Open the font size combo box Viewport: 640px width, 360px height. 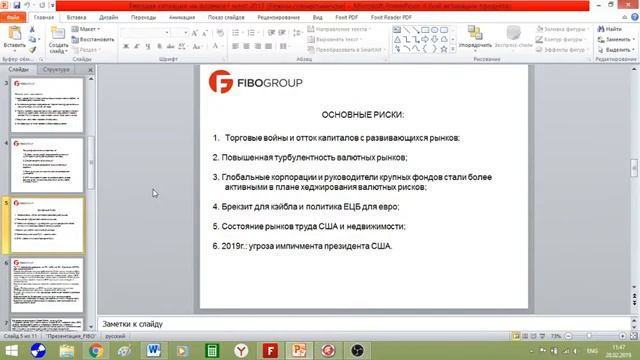tap(180, 33)
